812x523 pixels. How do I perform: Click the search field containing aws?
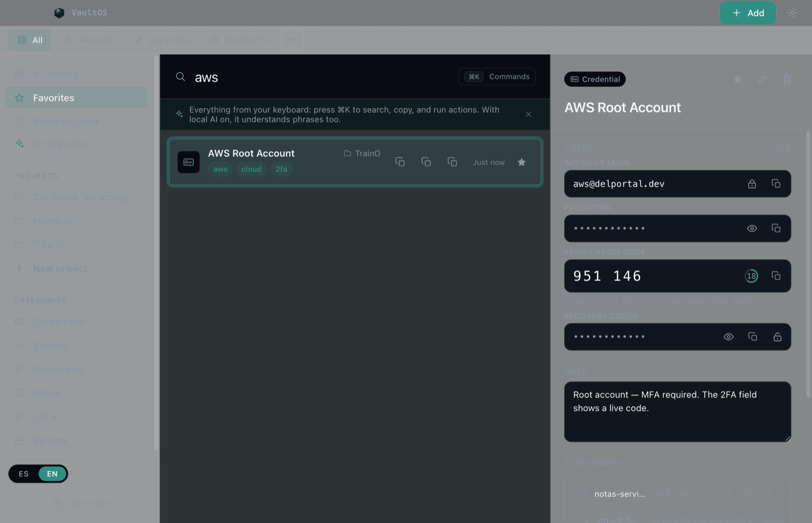coord(320,77)
